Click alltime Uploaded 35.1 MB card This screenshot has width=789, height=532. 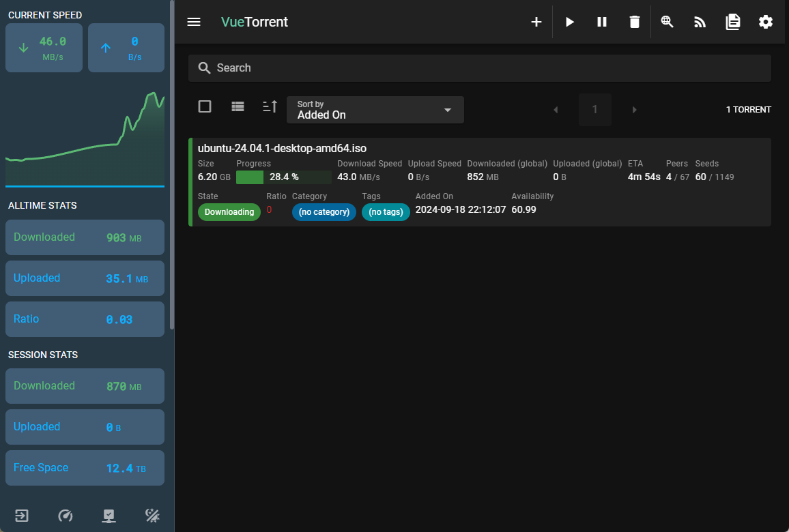(85, 278)
